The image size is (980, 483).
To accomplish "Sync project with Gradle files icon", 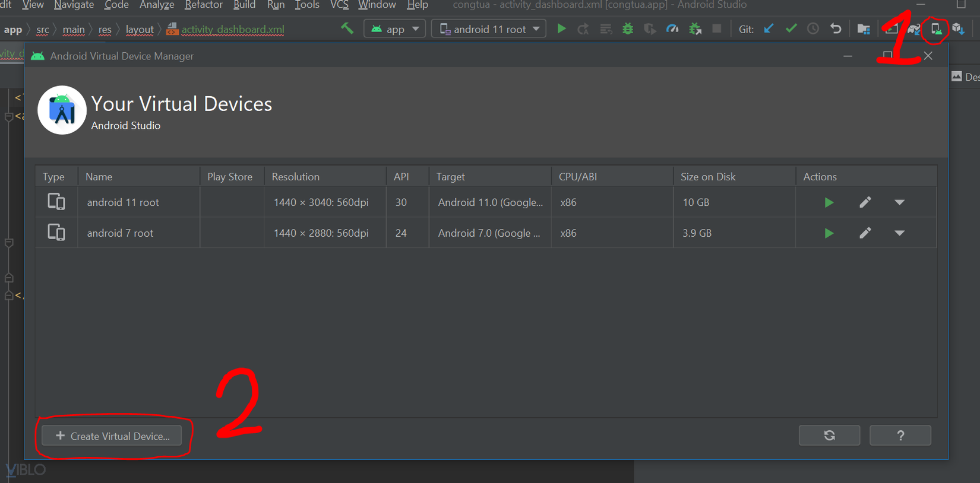I will tap(914, 28).
